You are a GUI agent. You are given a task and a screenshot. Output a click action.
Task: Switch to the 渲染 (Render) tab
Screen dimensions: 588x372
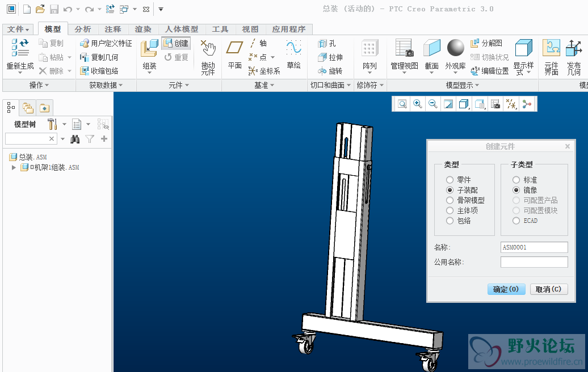[x=143, y=29]
